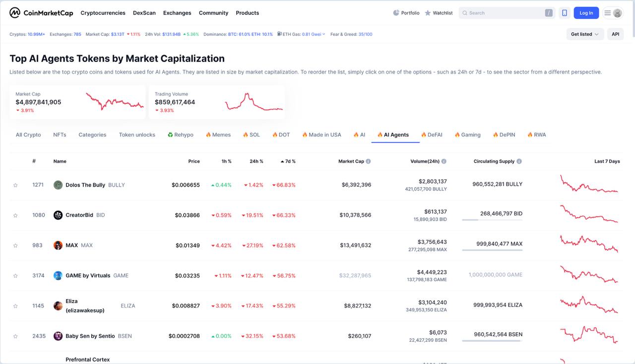Switch to the NFTs tab
This screenshot has width=635, height=364.
[x=60, y=135]
